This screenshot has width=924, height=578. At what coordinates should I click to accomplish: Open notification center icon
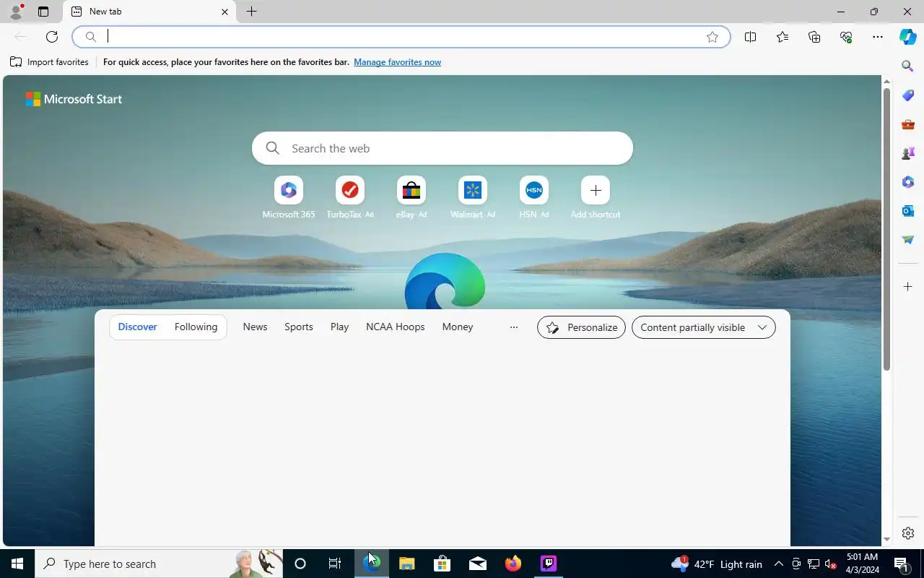(902, 564)
